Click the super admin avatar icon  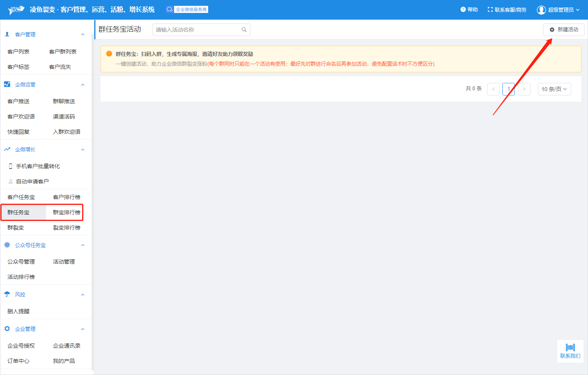[x=541, y=10]
